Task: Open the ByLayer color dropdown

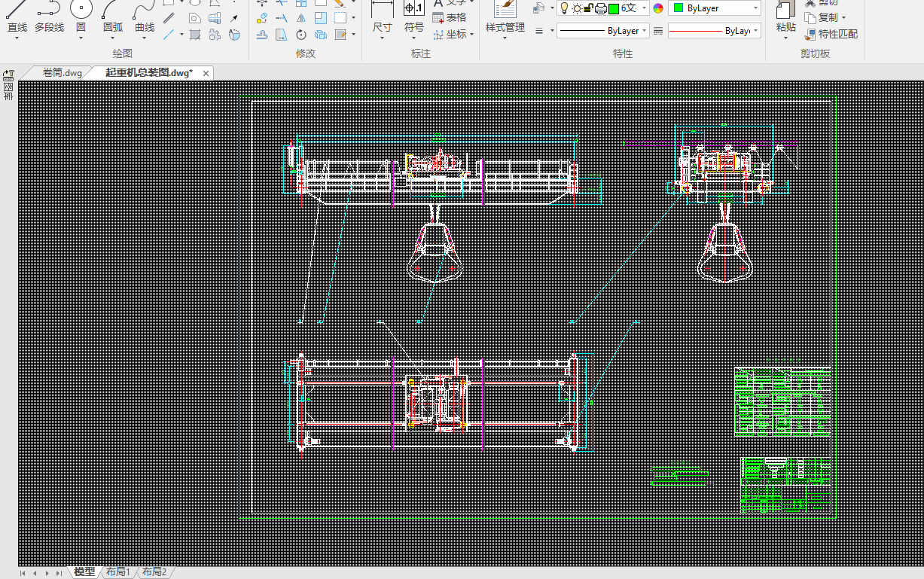Action: pyautogui.click(x=715, y=8)
